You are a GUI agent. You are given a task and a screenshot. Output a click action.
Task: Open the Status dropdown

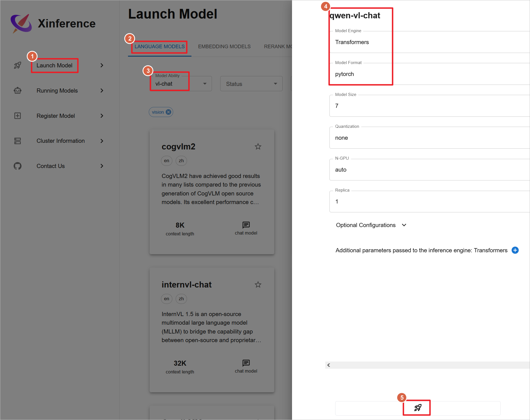pos(251,84)
